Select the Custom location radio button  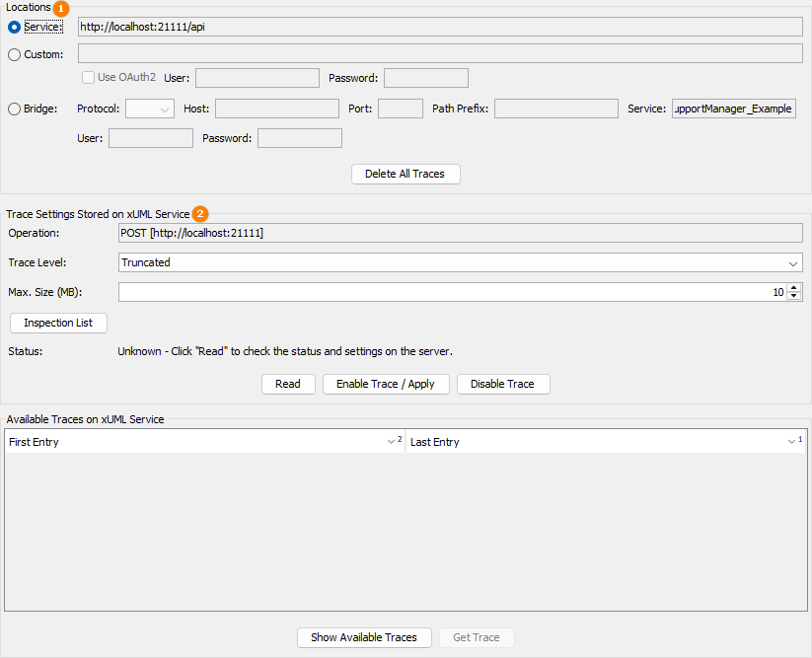point(14,54)
